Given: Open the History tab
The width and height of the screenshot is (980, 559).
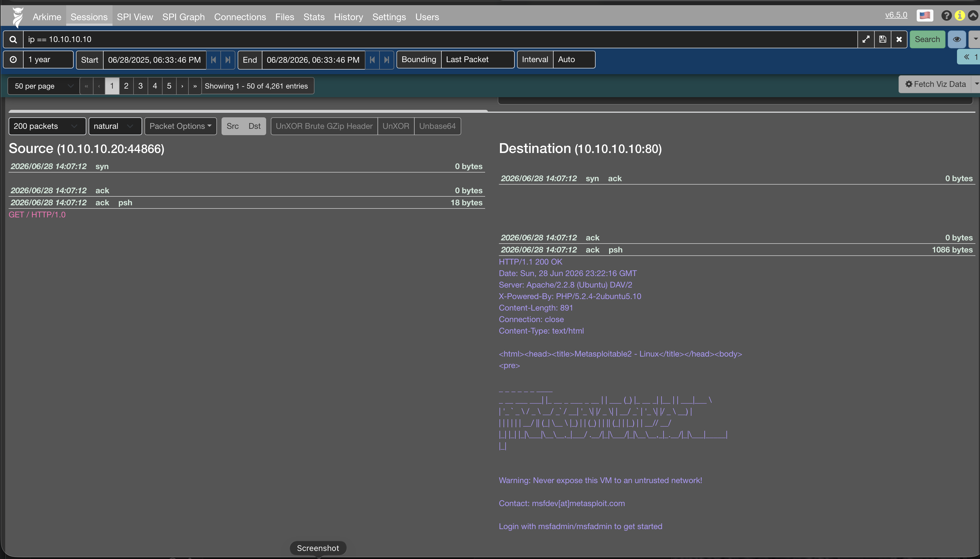Looking at the screenshot, I should (348, 17).
